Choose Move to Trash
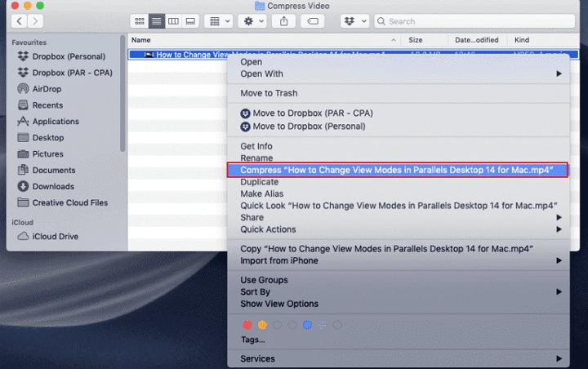Image resolution: width=588 pixels, height=369 pixels. (399, 93)
